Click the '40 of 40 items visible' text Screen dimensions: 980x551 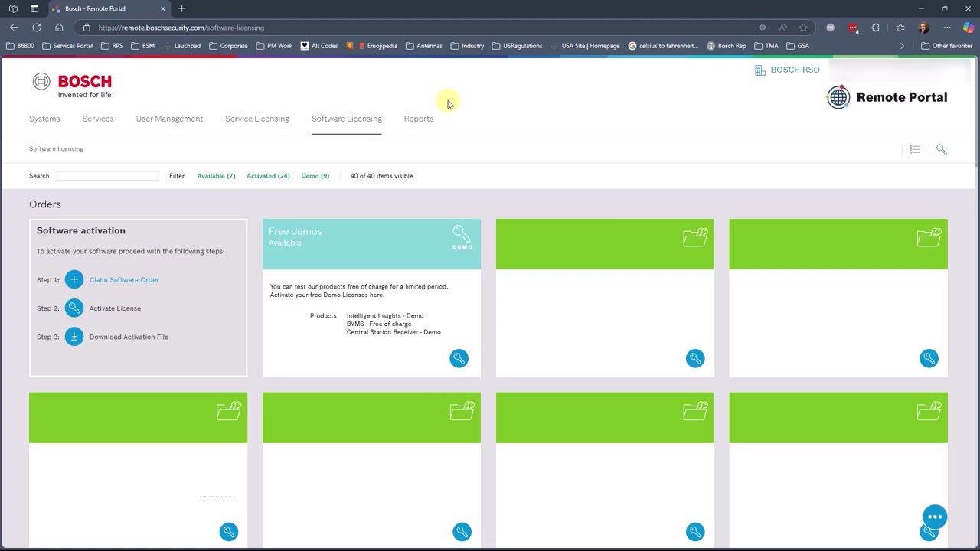(381, 176)
